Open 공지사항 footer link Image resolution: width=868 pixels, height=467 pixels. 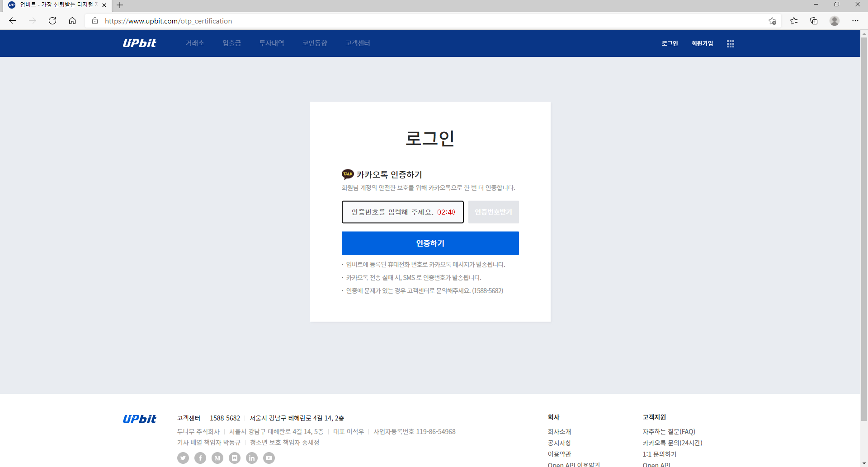(559, 443)
